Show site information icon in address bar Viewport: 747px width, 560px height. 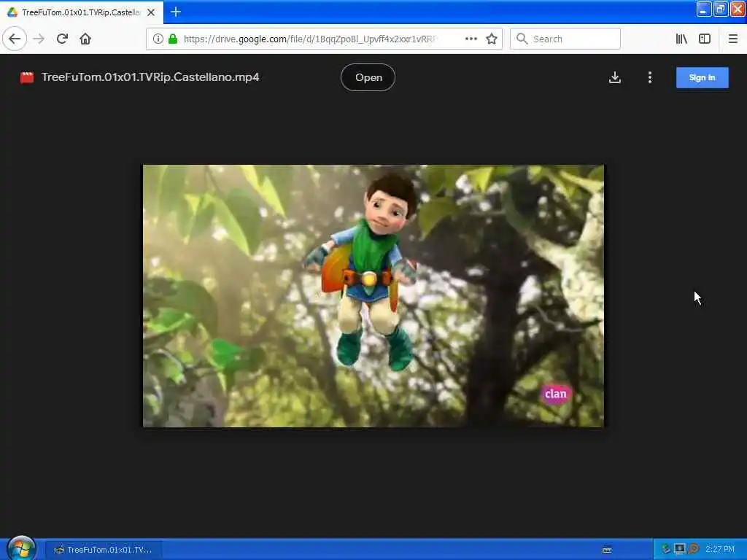(x=158, y=39)
